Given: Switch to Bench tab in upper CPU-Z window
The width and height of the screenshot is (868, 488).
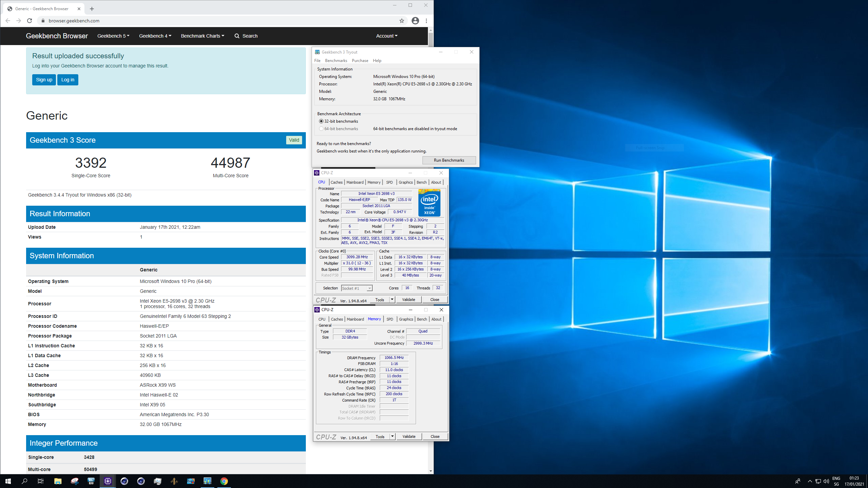Looking at the screenshot, I should (422, 182).
